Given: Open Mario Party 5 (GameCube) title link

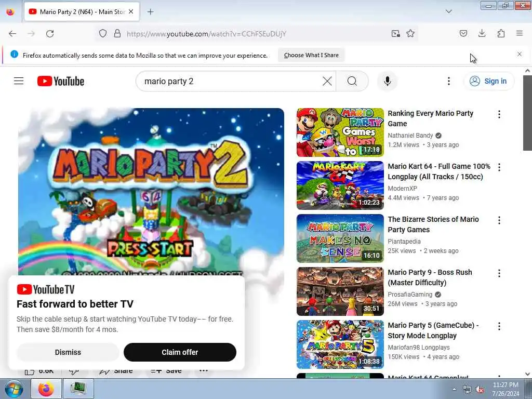Looking at the screenshot, I should [433, 330].
